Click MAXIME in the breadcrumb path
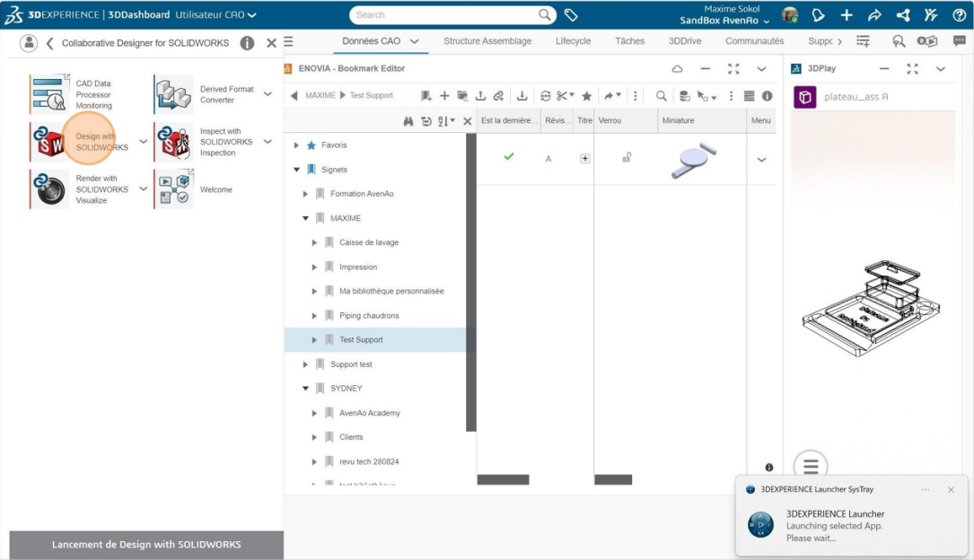The image size is (974, 560). tap(320, 96)
